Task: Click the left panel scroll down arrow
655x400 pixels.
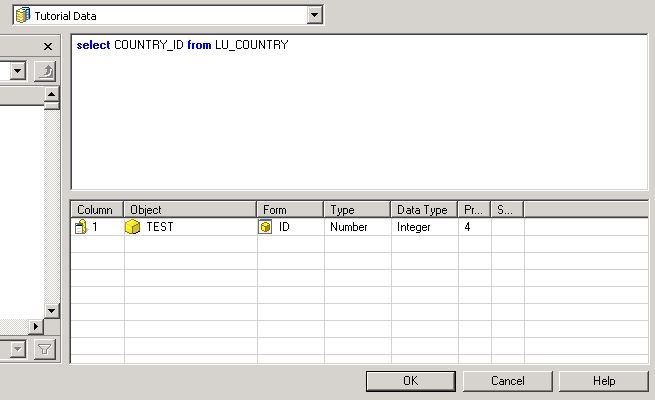Action: 52,311
